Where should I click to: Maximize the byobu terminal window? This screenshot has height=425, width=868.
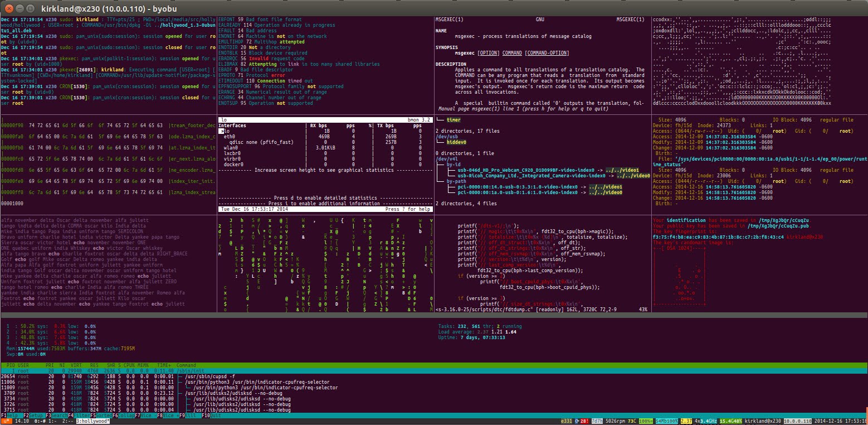[29, 8]
